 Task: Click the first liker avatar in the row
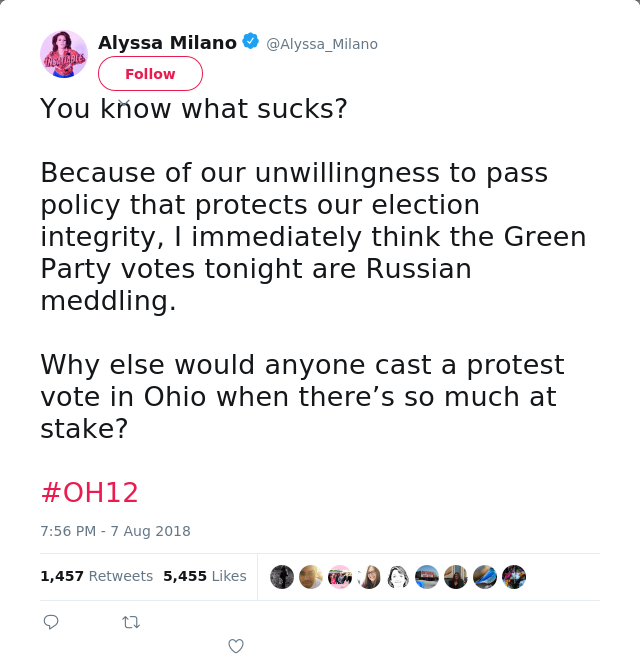(x=282, y=577)
